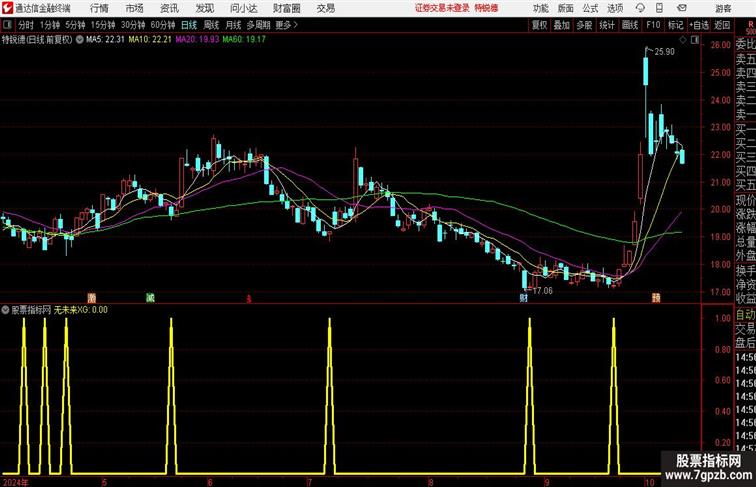Open the 市场 menu

coord(135,8)
